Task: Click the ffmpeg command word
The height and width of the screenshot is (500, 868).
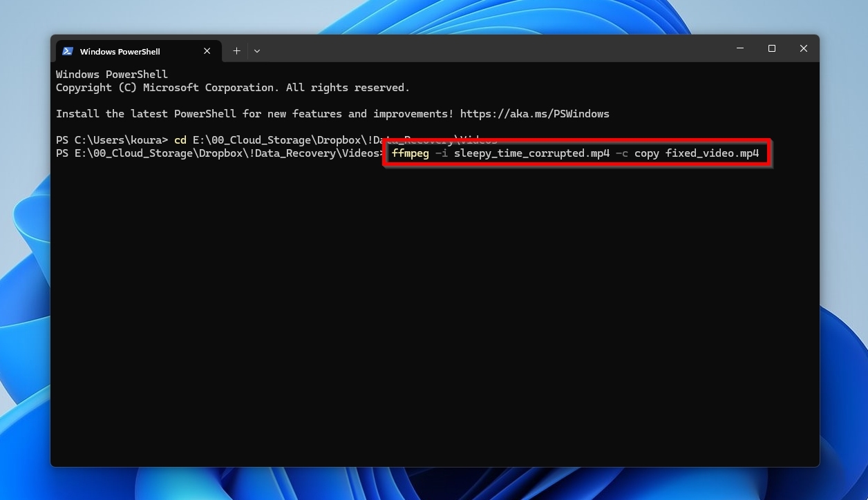Action: point(411,153)
